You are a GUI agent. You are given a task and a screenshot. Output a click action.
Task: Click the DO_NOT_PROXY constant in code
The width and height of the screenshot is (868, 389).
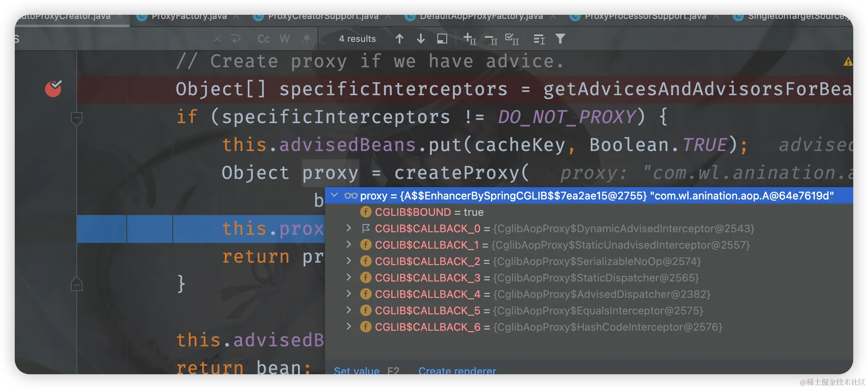567,117
